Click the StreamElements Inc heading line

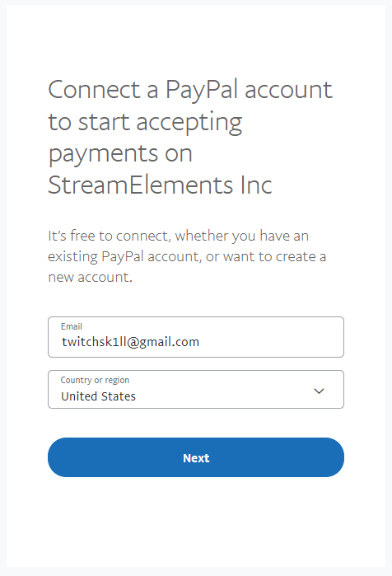pyautogui.click(x=160, y=185)
